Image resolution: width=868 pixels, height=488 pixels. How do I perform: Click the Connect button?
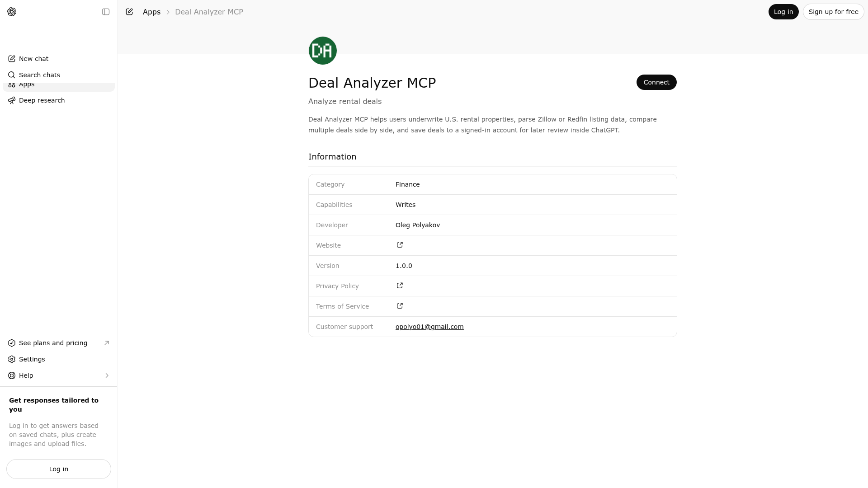pyautogui.click(x=656, y=82)
